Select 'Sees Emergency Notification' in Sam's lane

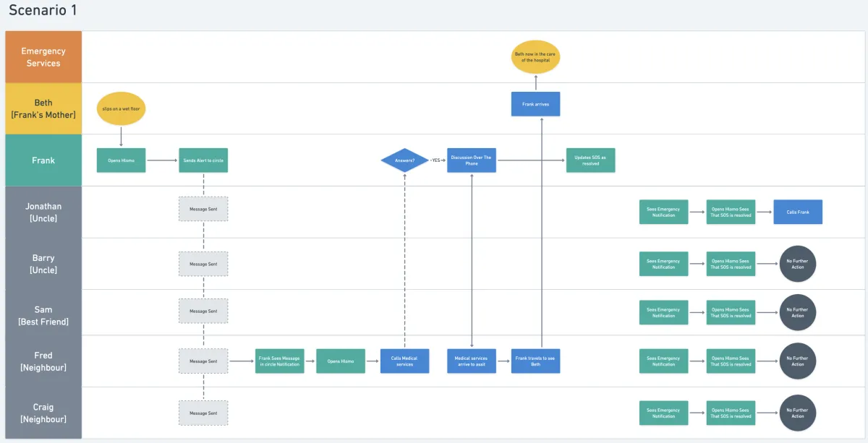click(x=664, y=312)
